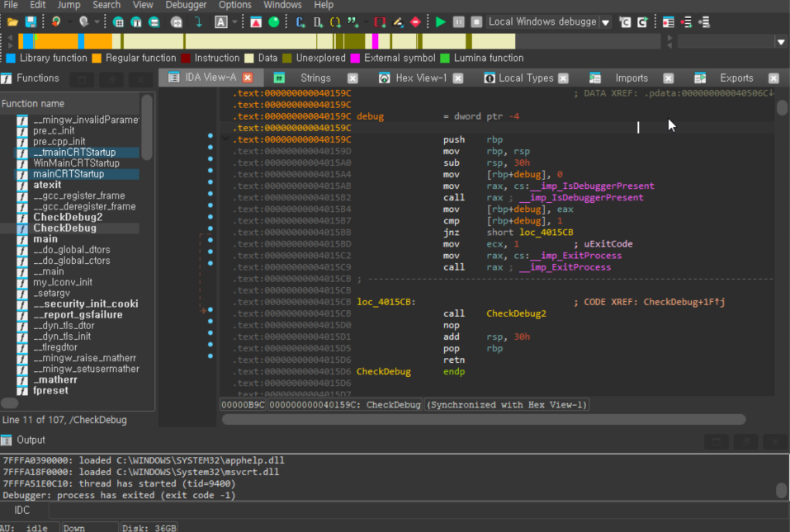Open the Local Windows debugger dropdown
The width and height of the screenshot is (790, 532).
point(605,22)
